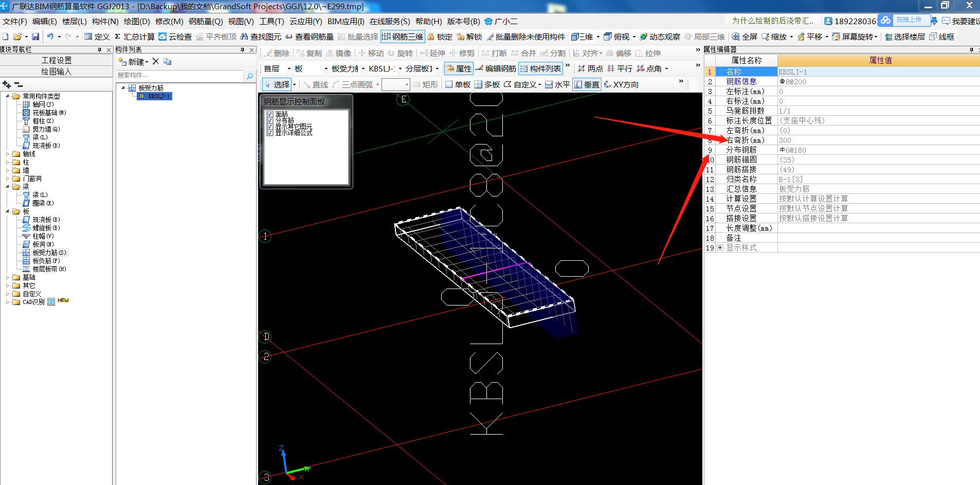Open the 楼层(L) menu
Viewport: 980px width, 485px height.
[x=75, y=22]
